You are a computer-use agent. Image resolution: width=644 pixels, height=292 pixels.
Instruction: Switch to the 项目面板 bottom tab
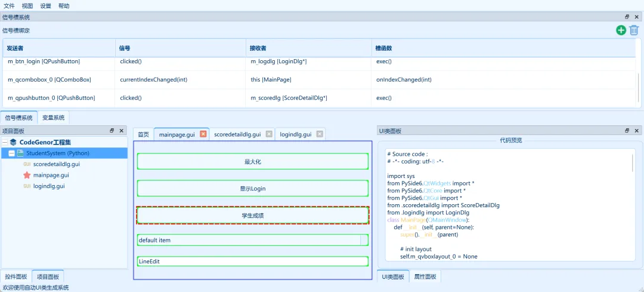point(48,276)
